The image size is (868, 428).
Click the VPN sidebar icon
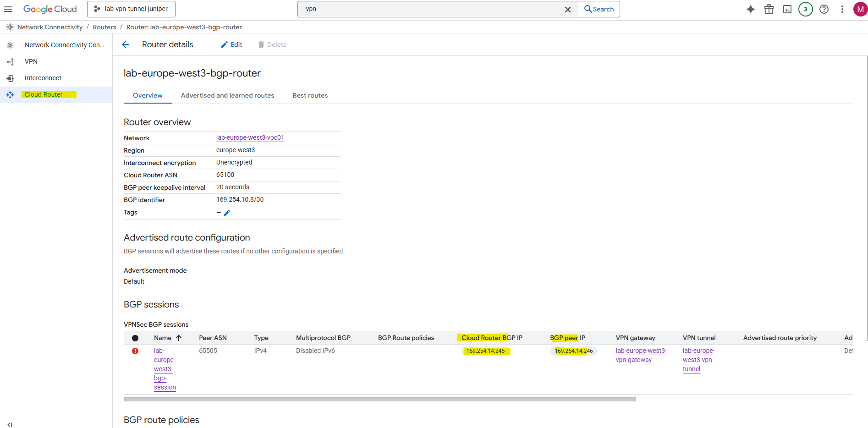click(10, 62)
